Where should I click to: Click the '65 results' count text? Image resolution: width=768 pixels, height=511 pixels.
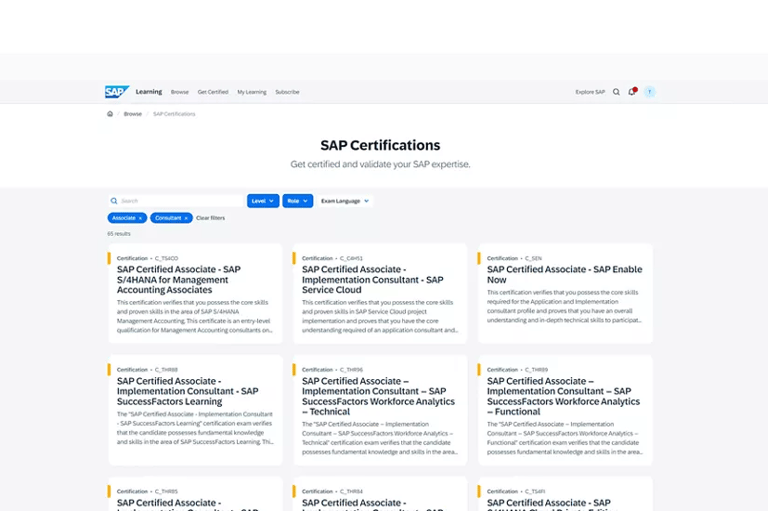(119, 234)
